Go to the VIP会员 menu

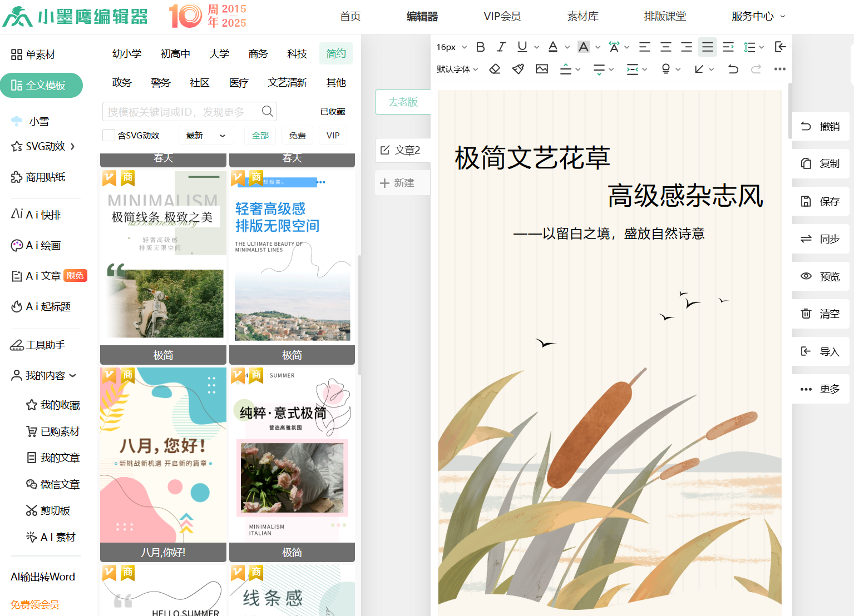pos(502,16)
